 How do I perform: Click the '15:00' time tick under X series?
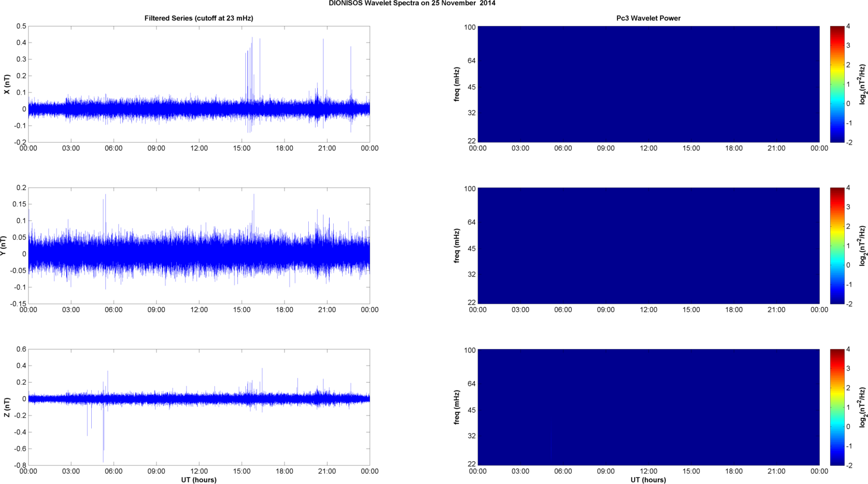(x=242, y=148)
